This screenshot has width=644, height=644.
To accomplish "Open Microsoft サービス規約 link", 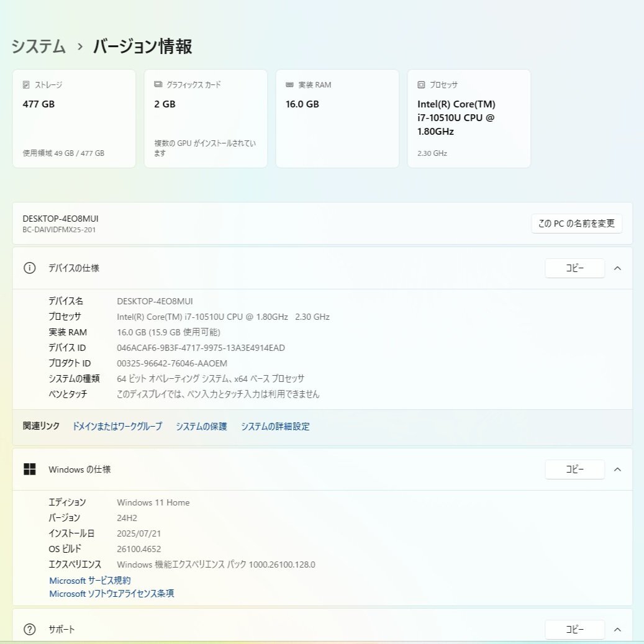I will [90, 580].
